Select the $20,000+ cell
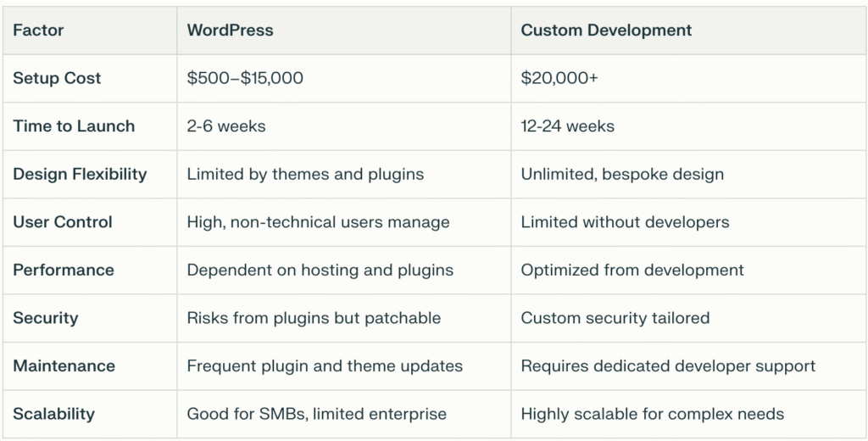This screenshot has width=868, height=441. coord(559,78)
